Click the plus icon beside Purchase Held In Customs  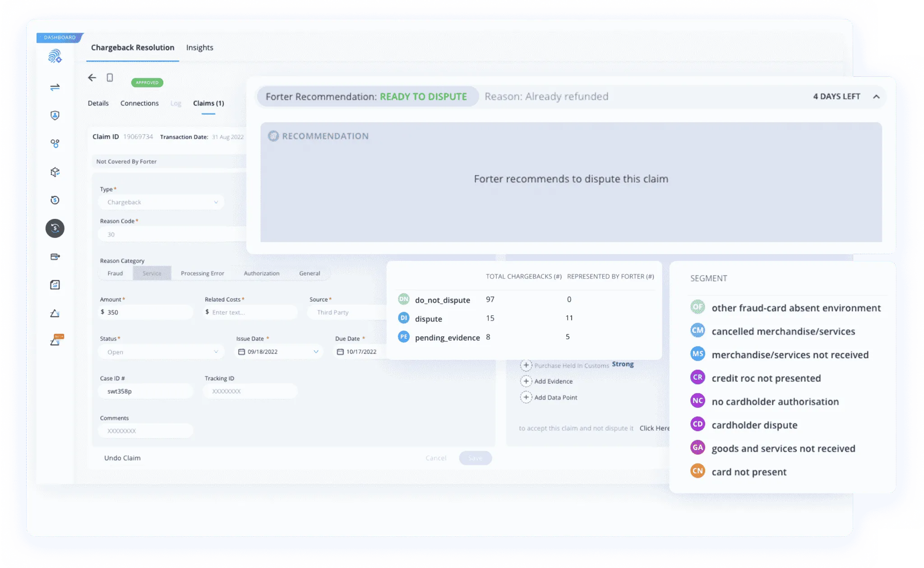(526, 365)
